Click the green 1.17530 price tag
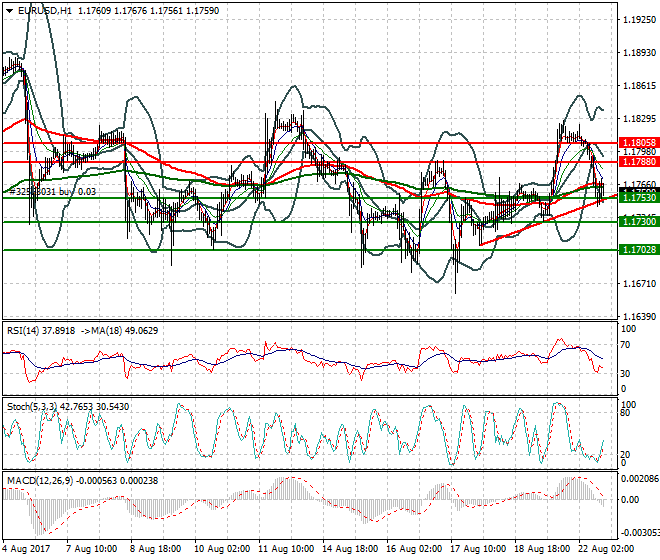The width and height of the screenshot is (660, 560). pos(639,198)
